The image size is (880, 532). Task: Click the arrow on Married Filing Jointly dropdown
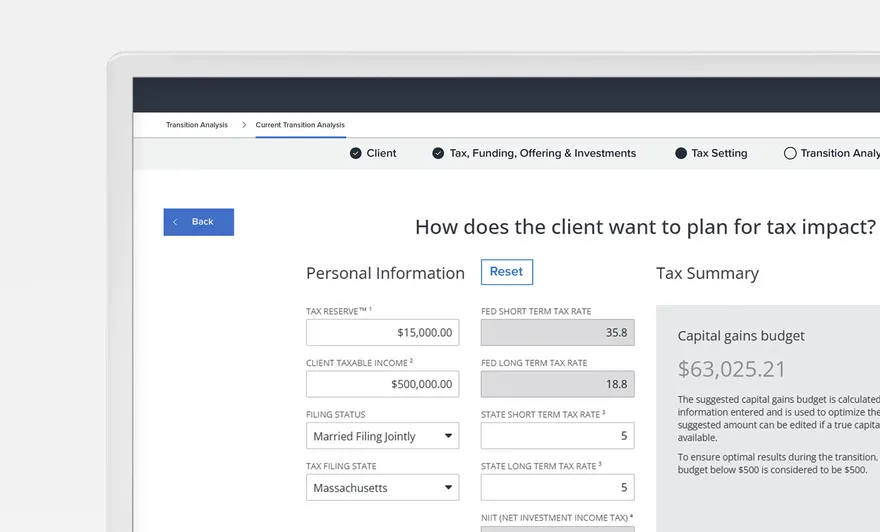click(448, 435)
